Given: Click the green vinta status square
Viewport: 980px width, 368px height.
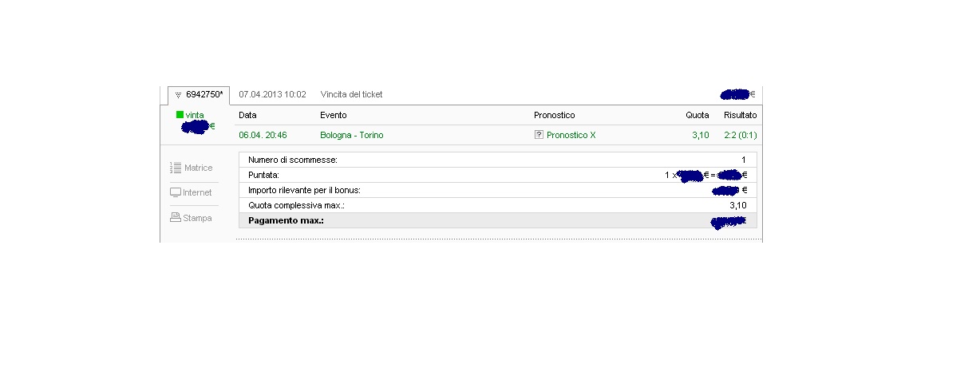Looking at the screenshot, I should point(180,115).
